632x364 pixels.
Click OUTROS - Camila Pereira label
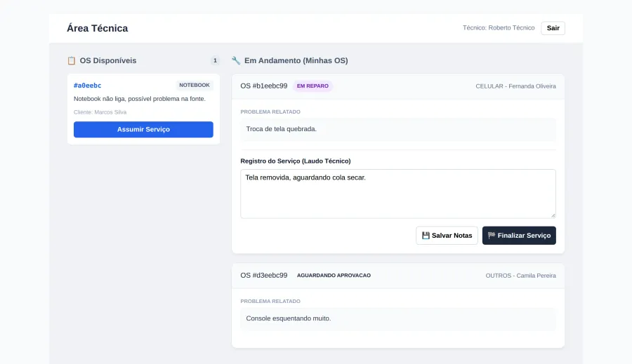point(521,276)
